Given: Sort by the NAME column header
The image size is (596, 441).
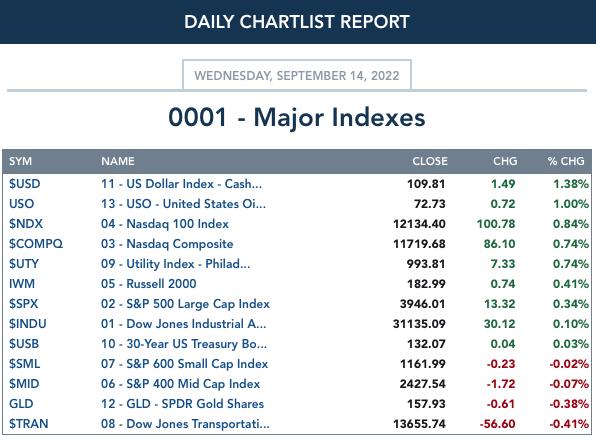Looking at the screenshot, I should 118,161.
